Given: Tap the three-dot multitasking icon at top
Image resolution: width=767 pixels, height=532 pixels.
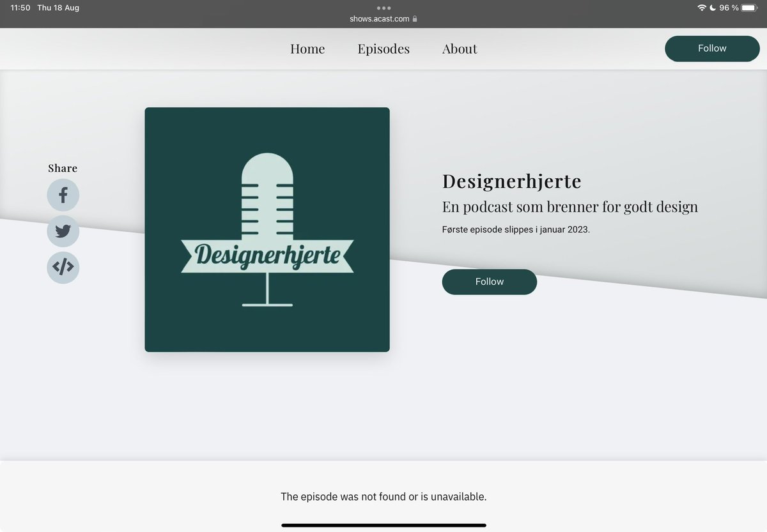Looking at the screenshot, I should (383, 8).
